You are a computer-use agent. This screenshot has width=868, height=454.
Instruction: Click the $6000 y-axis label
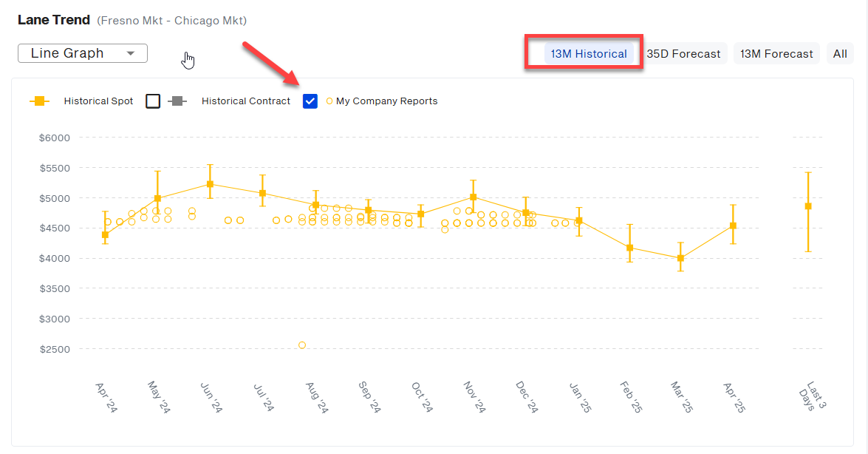click(x=54, y=138)
